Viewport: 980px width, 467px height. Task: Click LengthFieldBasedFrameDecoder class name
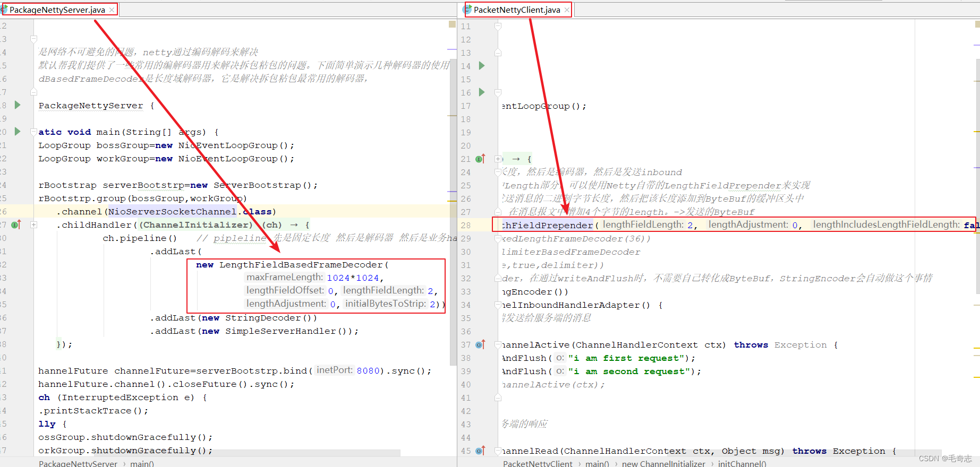[301, 264]
